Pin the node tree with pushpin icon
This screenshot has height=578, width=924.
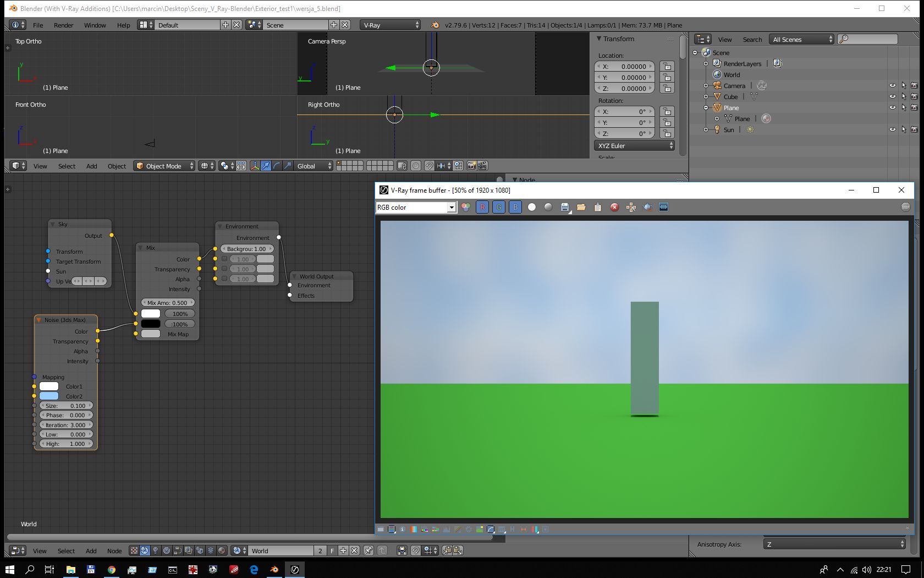369,550
